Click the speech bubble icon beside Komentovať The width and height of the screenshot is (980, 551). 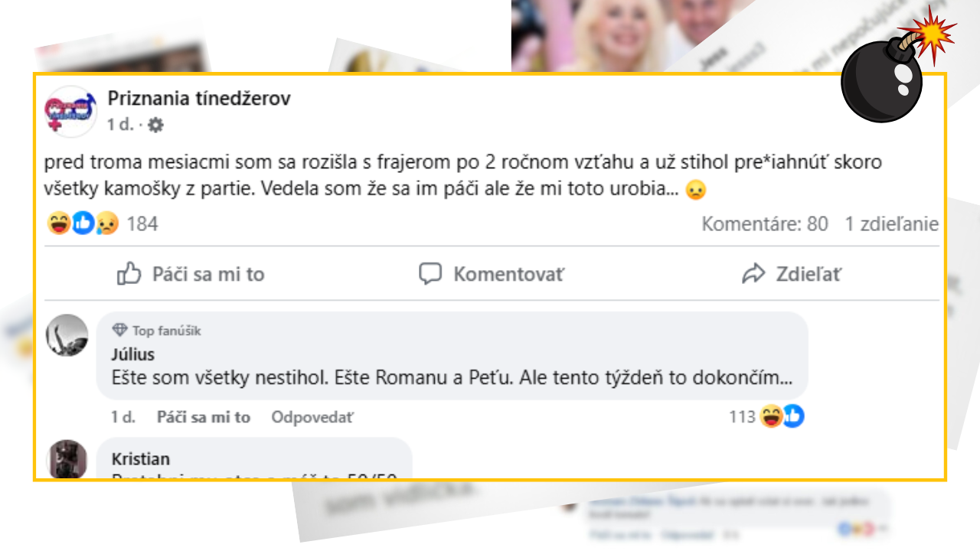[432, 272]
